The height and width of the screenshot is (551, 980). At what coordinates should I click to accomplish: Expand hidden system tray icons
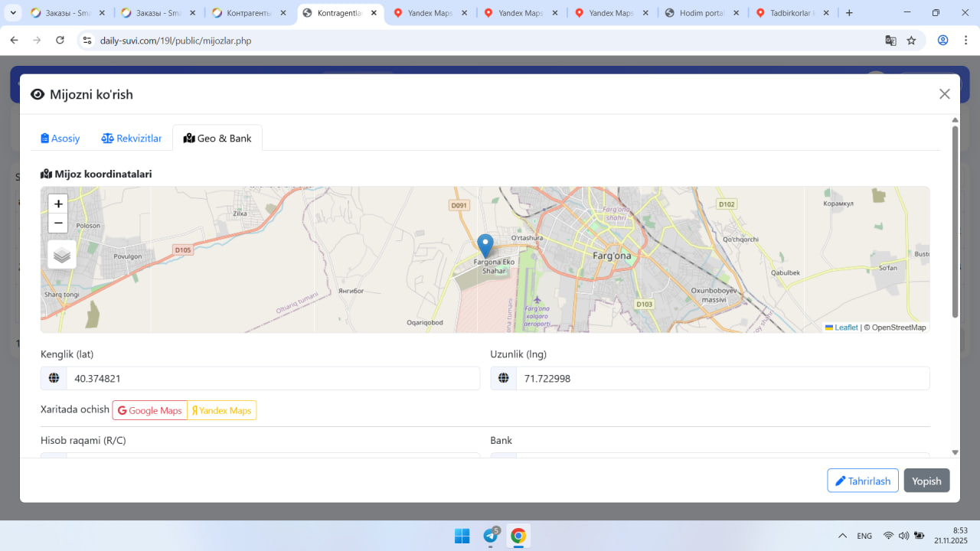[x=842, y=536]
